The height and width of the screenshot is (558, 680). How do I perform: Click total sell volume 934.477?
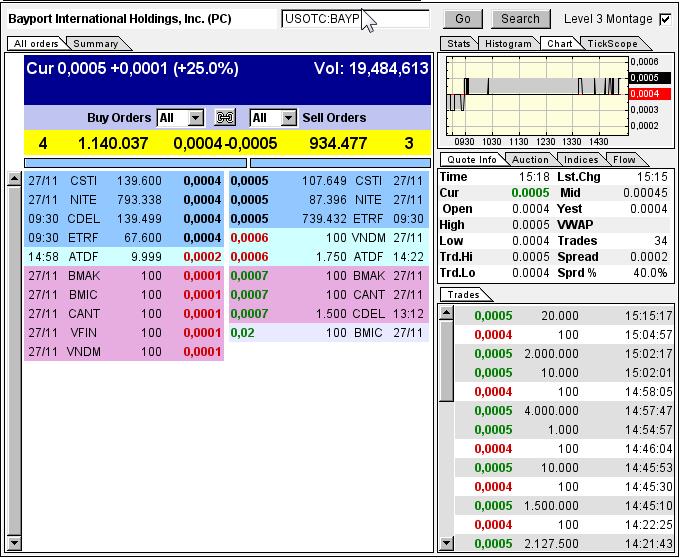point(338,144)
